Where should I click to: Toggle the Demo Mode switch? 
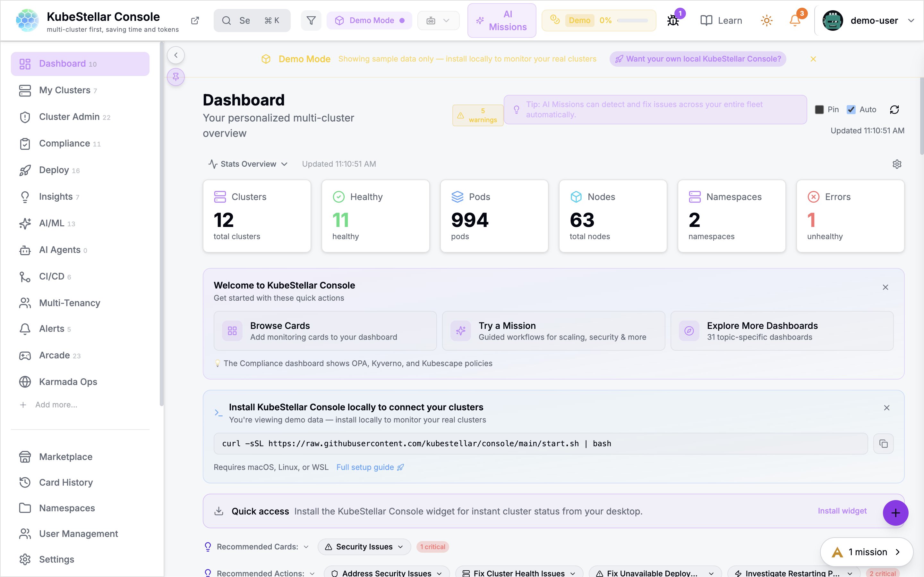369,21
